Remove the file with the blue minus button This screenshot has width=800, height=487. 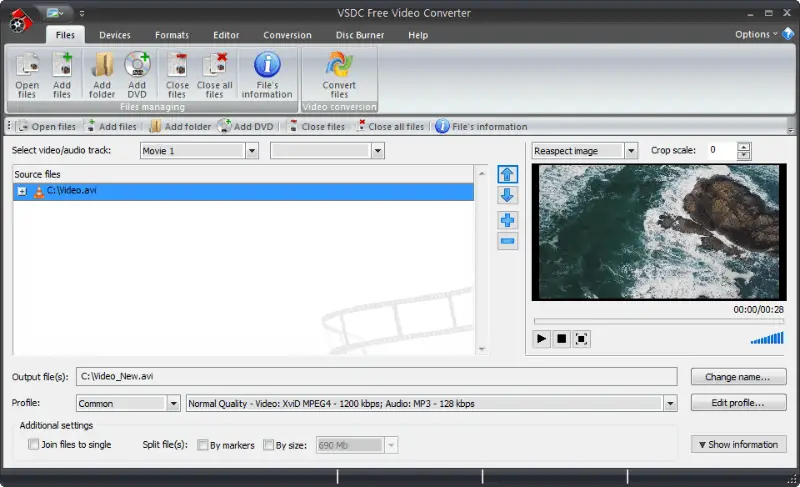click(507, 241)
